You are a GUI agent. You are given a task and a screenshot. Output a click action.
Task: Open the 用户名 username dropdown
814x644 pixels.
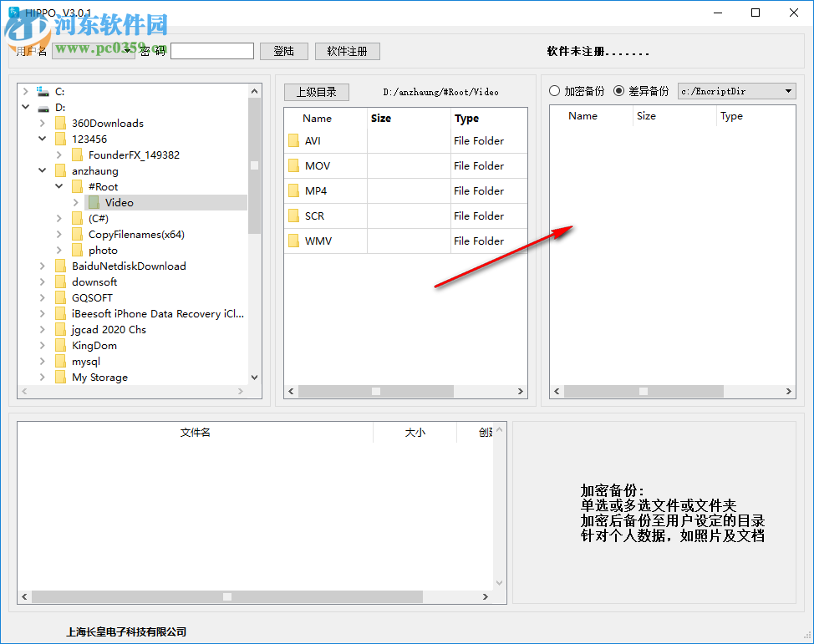pos(126,50)
